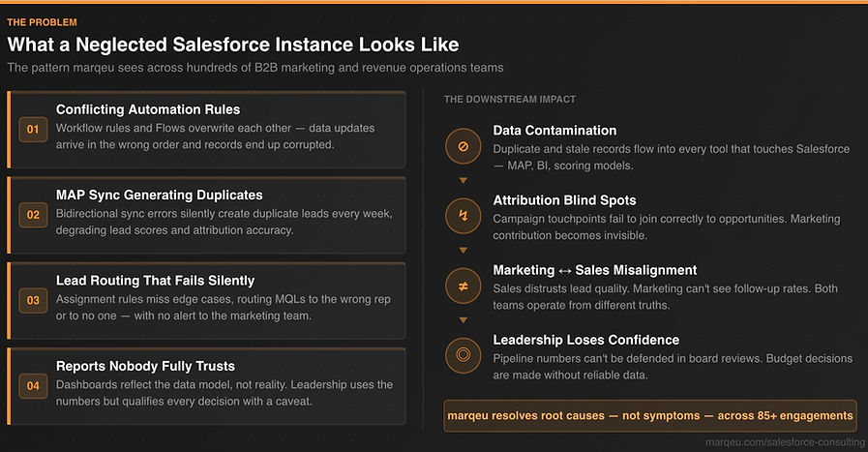
Task: Click the Neglected Salesforce Instance main title
Action: point(233,45)
